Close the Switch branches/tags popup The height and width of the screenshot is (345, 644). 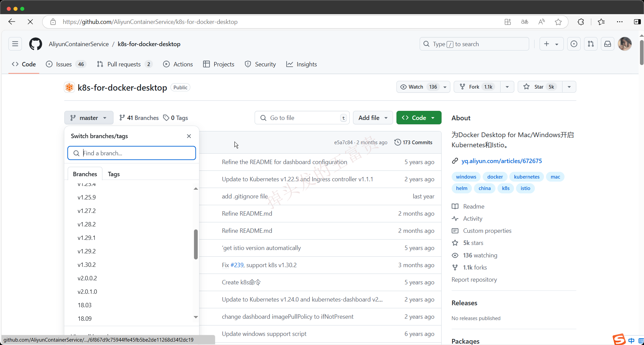click(189, 136)
